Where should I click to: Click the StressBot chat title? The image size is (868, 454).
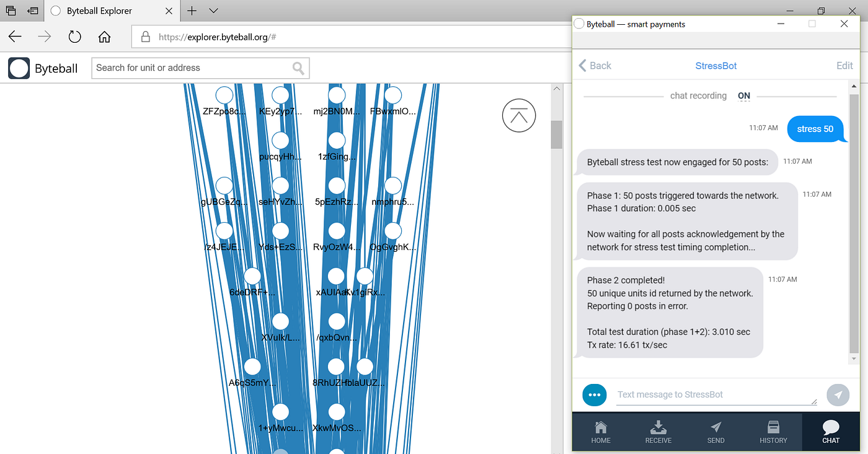pos(716,65)
